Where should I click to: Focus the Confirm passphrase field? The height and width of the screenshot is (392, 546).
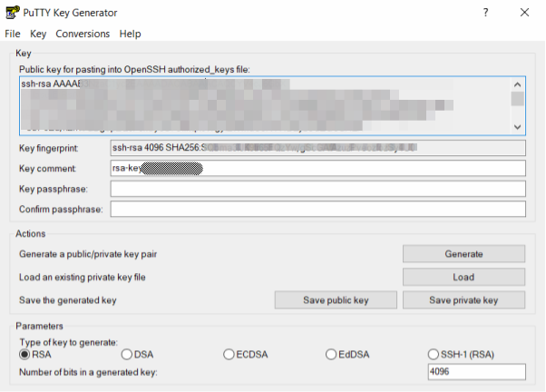317,209
